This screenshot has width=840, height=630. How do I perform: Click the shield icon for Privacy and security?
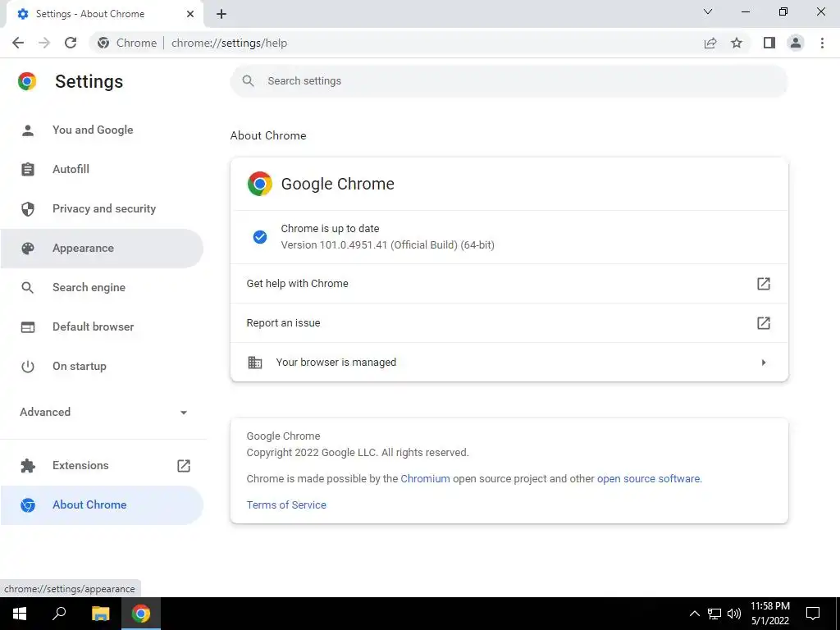[x=27, y=209]
